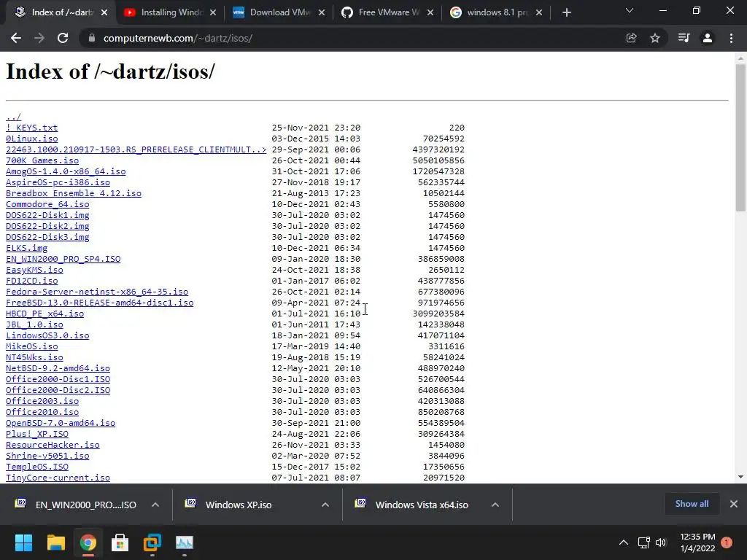Open parent directory ../ link

coord(13,117)
